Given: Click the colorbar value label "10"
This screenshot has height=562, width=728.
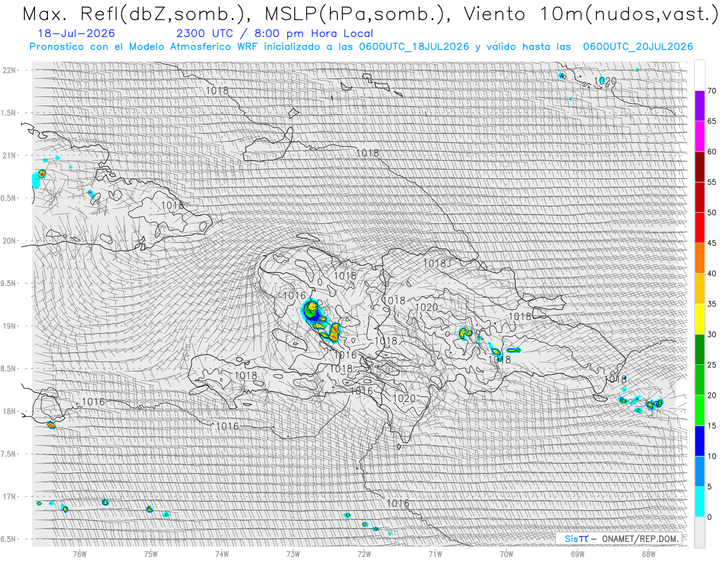Looking at the screenshot, I should pos(712,456).
